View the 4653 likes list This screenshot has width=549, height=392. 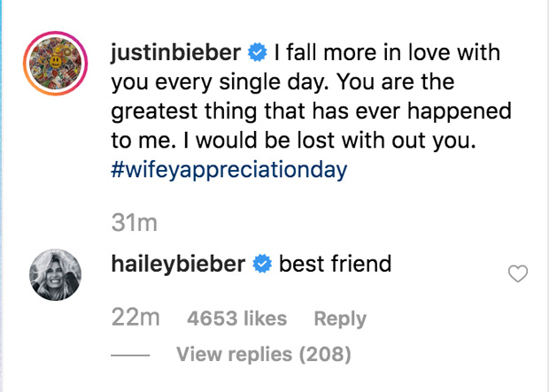pyautogui.click(x=237, y=319)
